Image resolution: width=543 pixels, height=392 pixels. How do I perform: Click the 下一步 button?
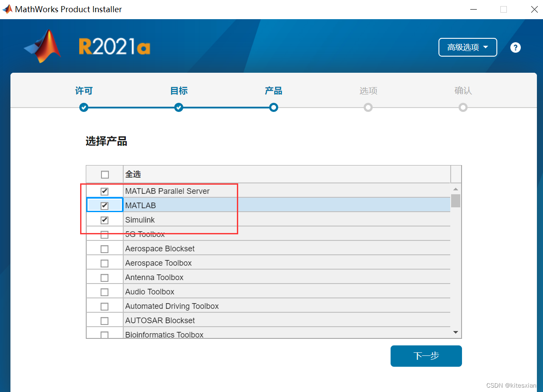click(426, 356)
